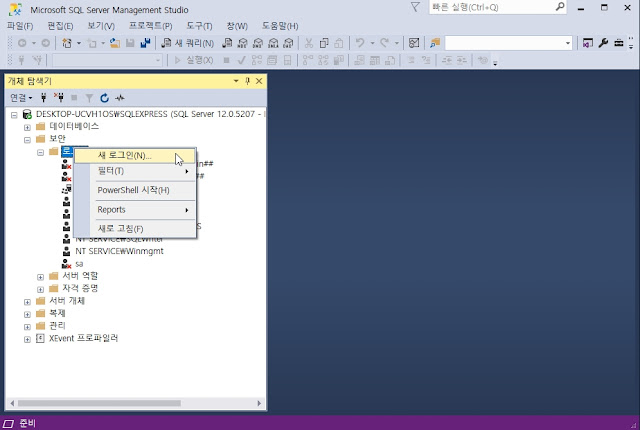Click the Object Explorer stop square icon
Image resolution: width=640 pixels, height=430 pixels.
point(74,98)
